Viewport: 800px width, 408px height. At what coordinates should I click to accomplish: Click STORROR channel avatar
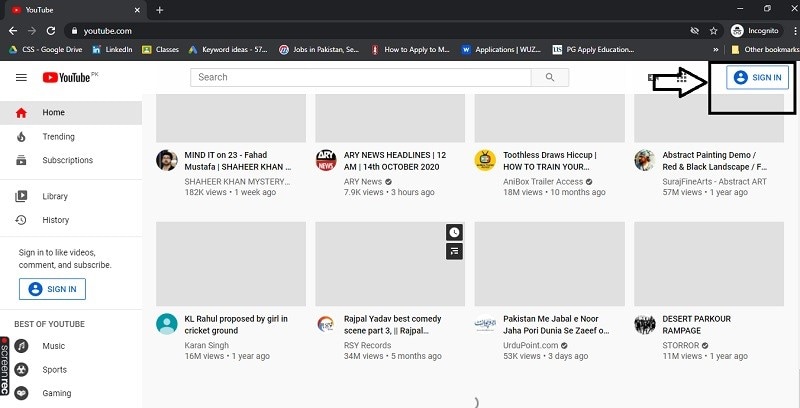point(645,324)
